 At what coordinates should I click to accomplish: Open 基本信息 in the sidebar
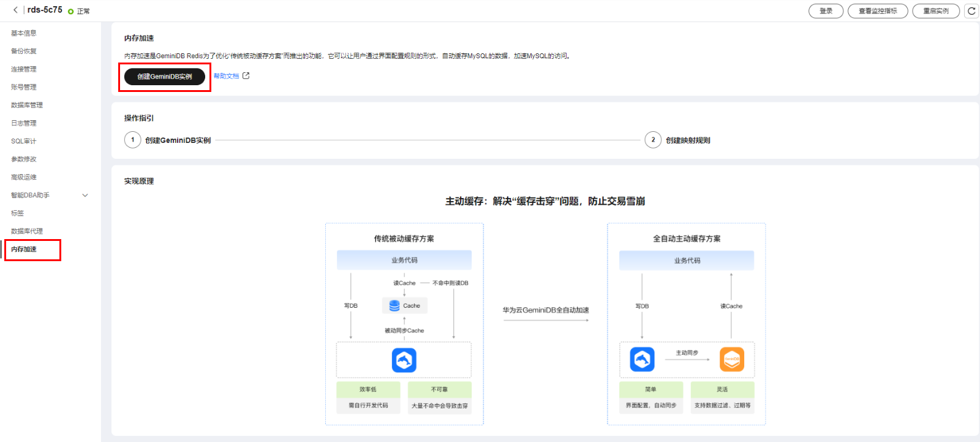tap(24, 33)
